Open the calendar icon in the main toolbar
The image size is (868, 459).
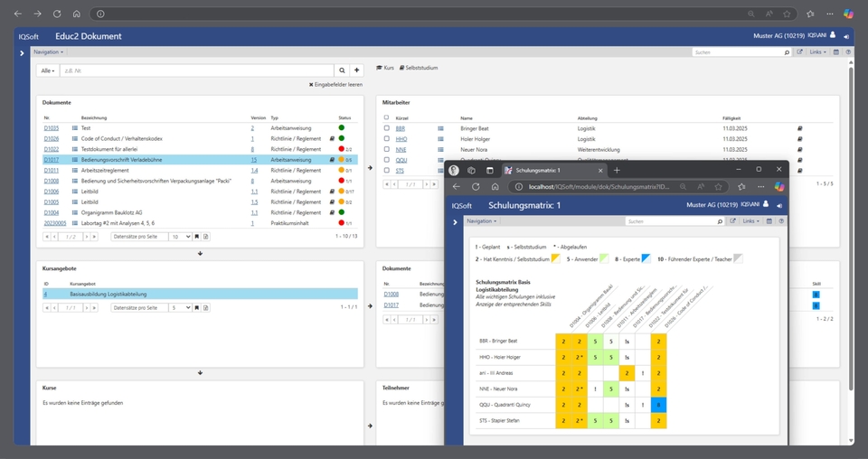(835, 52)
